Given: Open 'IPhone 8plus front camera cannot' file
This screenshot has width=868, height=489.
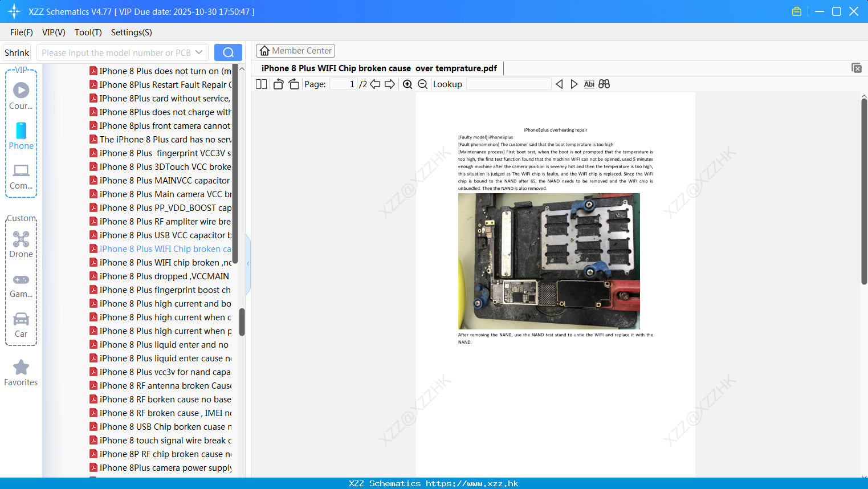Looking at the screenshot, I should tap(161, 126).
